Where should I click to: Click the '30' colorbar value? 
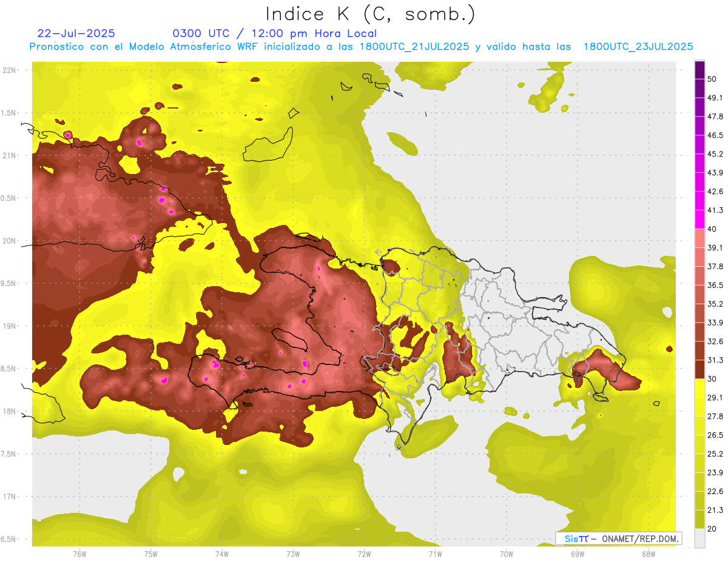(x=713, y=379)
